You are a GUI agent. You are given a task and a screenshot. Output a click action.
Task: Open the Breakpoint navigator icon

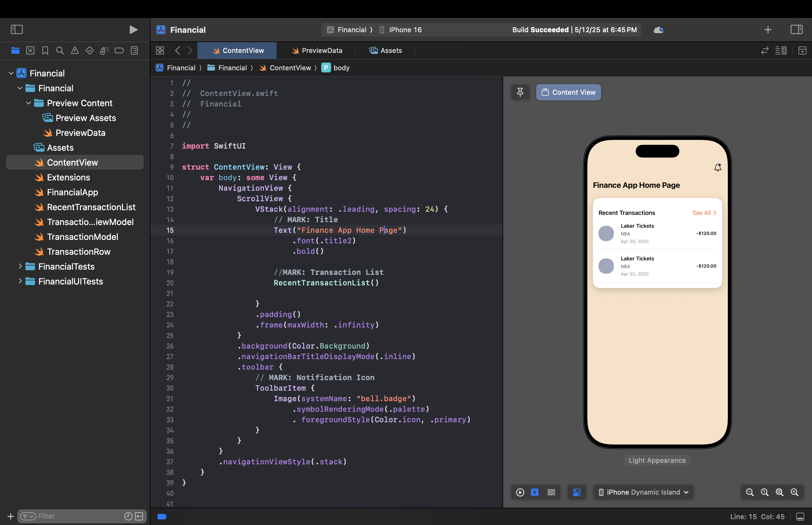tap(119, 50)
